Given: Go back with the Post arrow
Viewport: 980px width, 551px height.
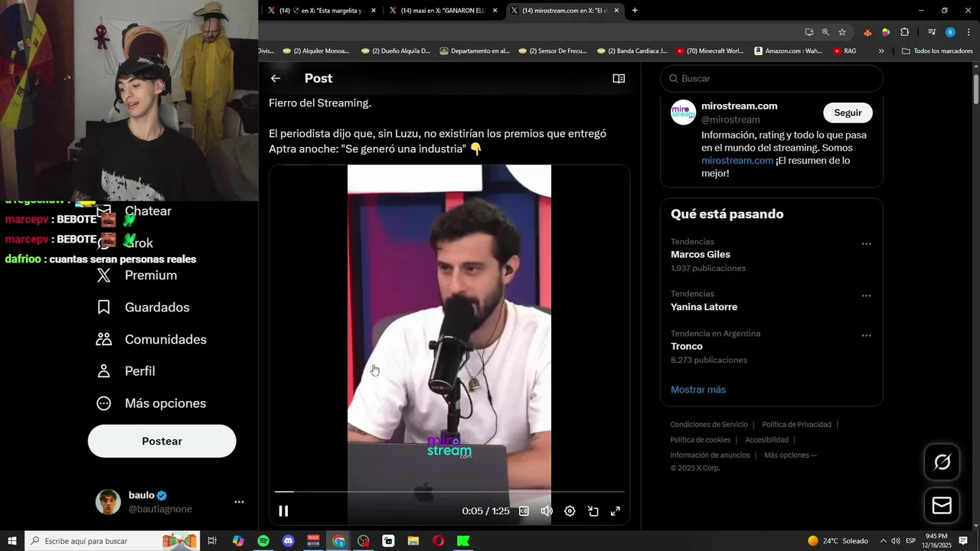Looking at the screenshot, I should click(276, 78).
